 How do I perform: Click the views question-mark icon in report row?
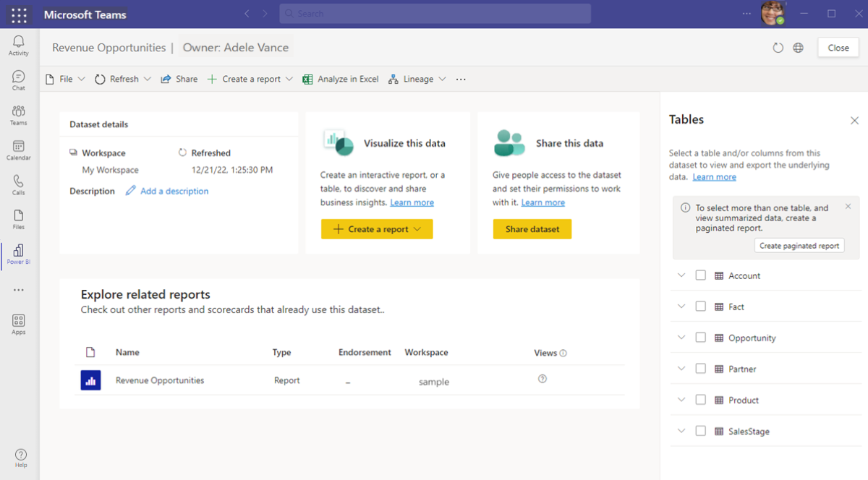pyautogui.click(x=542, y=379)
